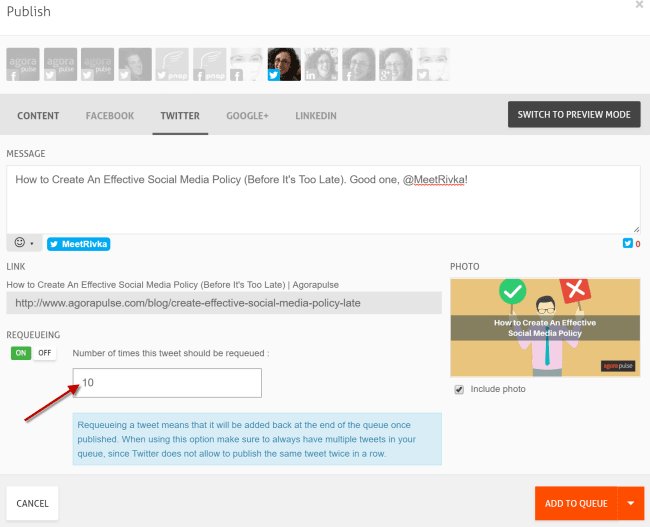Image resolution: width=650 pixels, height=527 pixels.
Task: Select the agorapulse Facebook profile avatar
Action: click(x=23, y=64)
